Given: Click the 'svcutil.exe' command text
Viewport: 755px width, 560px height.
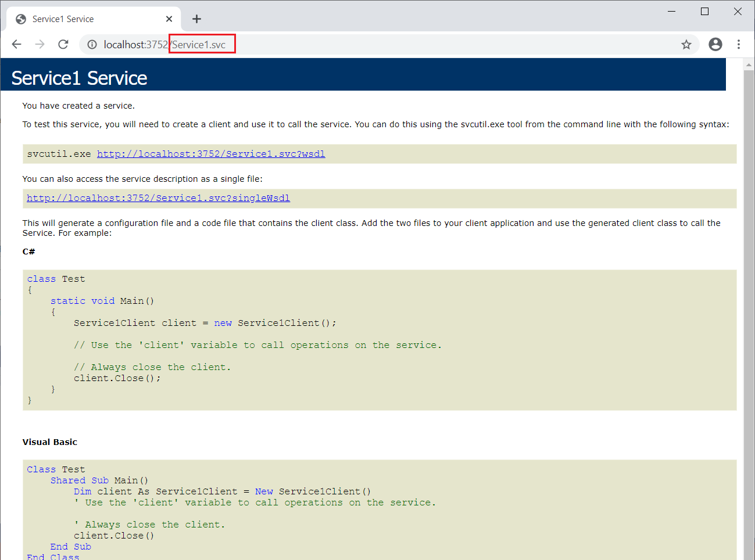Looking at the screenshot, I should pos(59,154).
